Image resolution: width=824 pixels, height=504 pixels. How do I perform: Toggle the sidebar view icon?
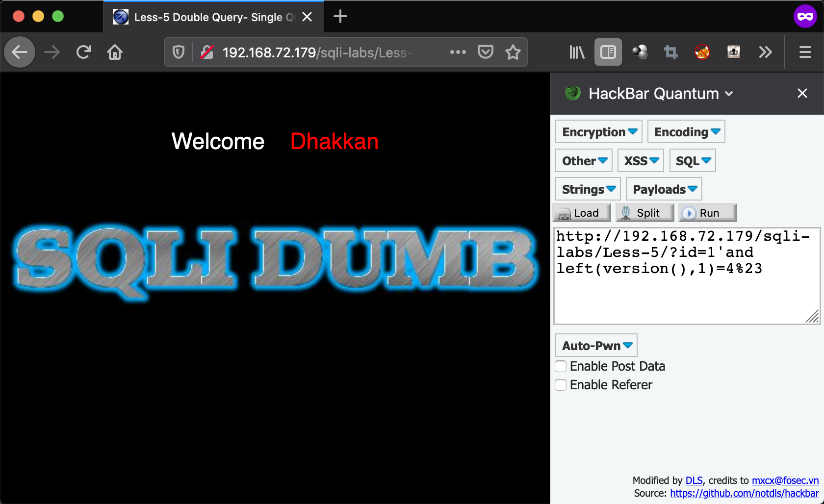click(608, 52)
